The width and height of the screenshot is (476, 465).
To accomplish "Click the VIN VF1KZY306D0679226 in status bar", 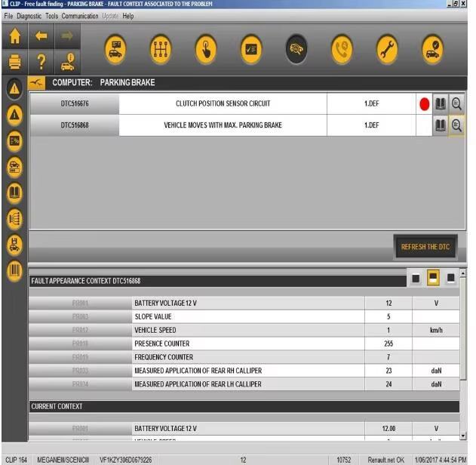I will point(126,460).
